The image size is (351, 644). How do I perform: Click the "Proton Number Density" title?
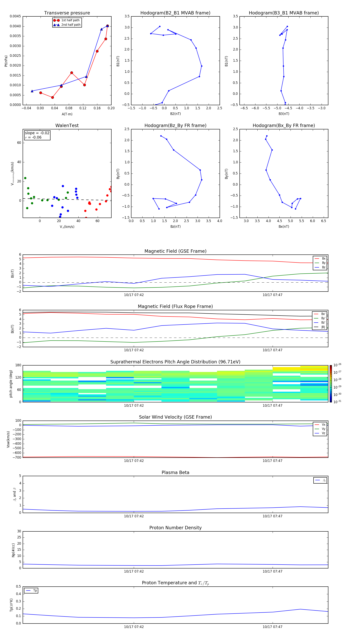[x=175, y=528]
